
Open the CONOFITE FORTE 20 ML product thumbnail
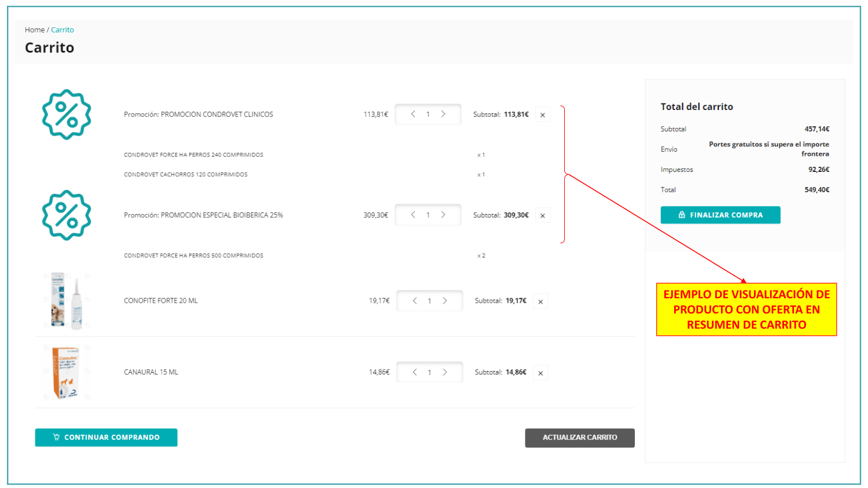[67, 301]
